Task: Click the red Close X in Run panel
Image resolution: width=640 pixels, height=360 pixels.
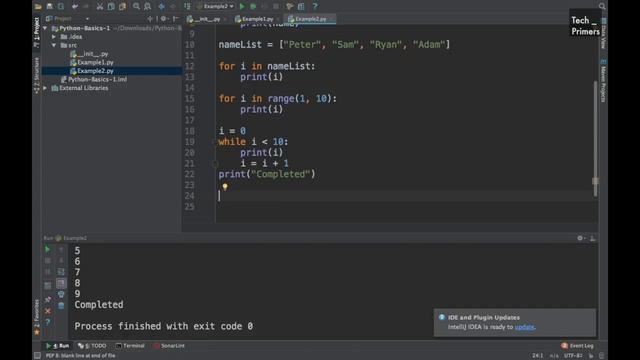Action: pyautogui.click(x=48, y=311)
